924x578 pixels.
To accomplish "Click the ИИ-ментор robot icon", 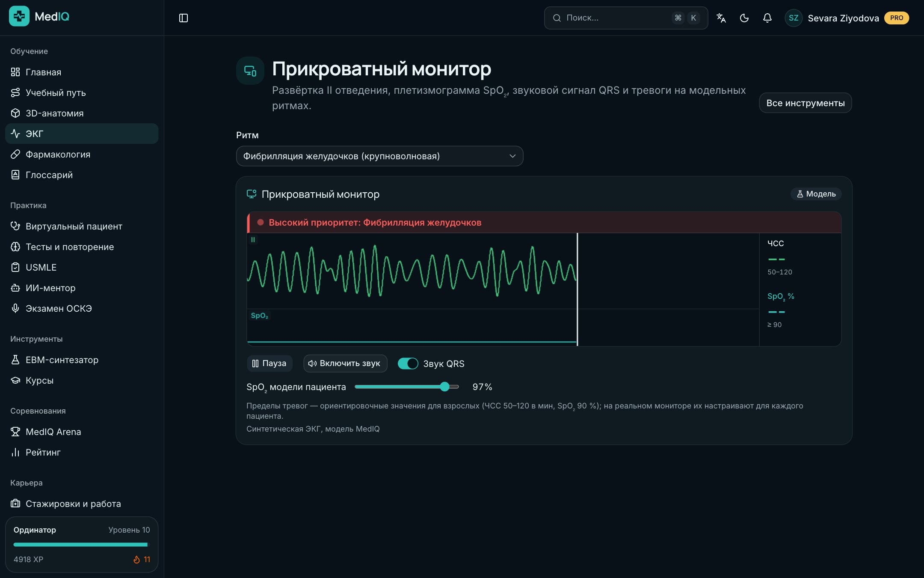I will pos(15,288).
